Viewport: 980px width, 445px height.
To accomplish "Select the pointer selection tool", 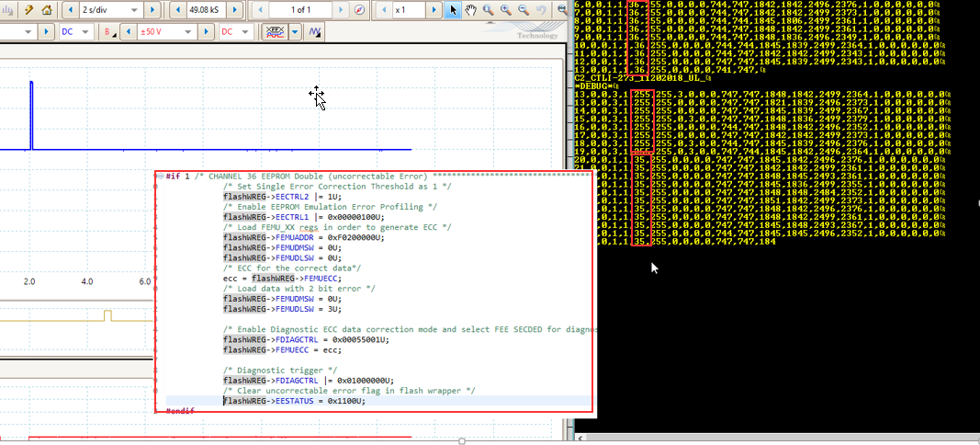I will pos(454,9).
